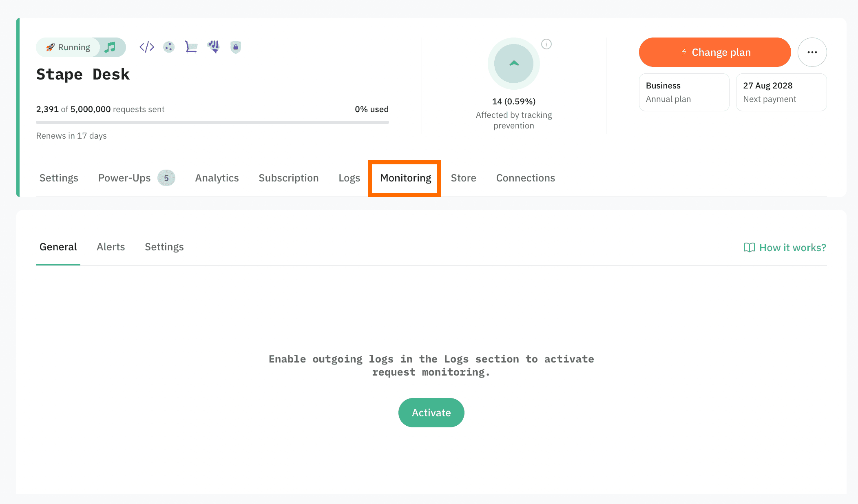Click the requests usage progress bar
This screenshot has height=504, width=858.
coord(212,122)
